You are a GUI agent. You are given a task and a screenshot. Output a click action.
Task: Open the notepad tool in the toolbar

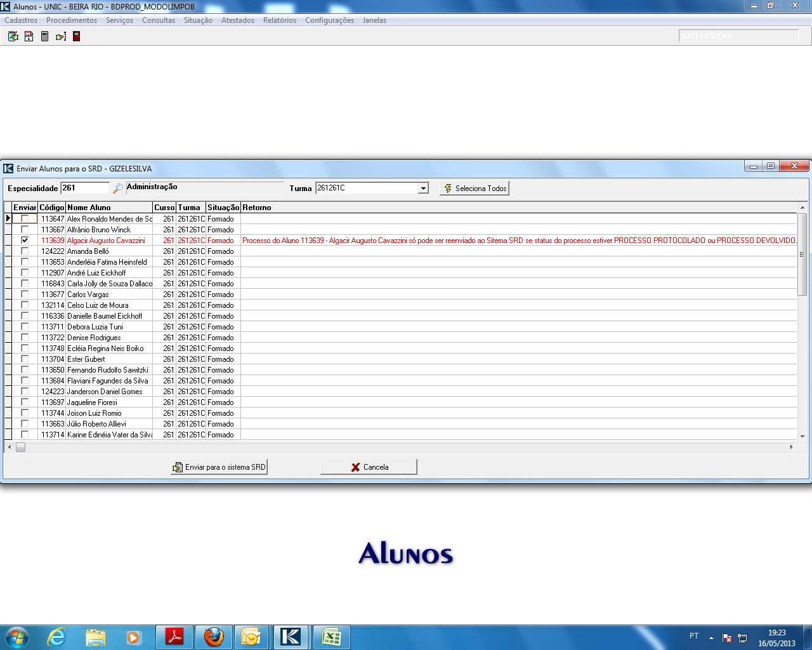click(13, 36)
